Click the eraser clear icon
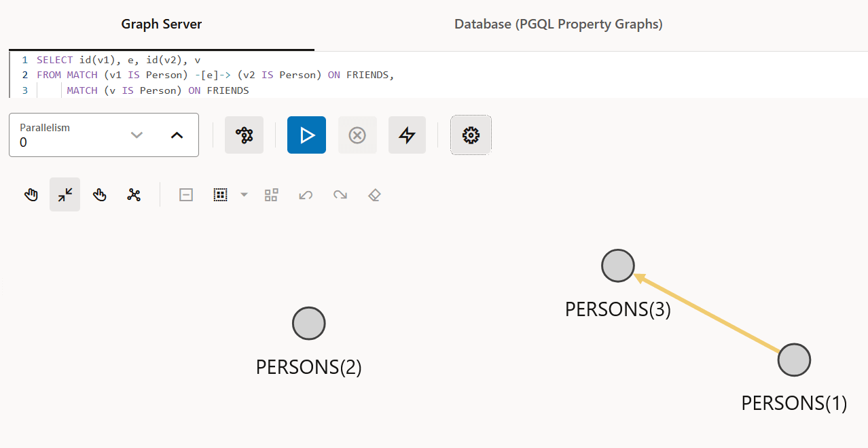 (x=374, y=195)
